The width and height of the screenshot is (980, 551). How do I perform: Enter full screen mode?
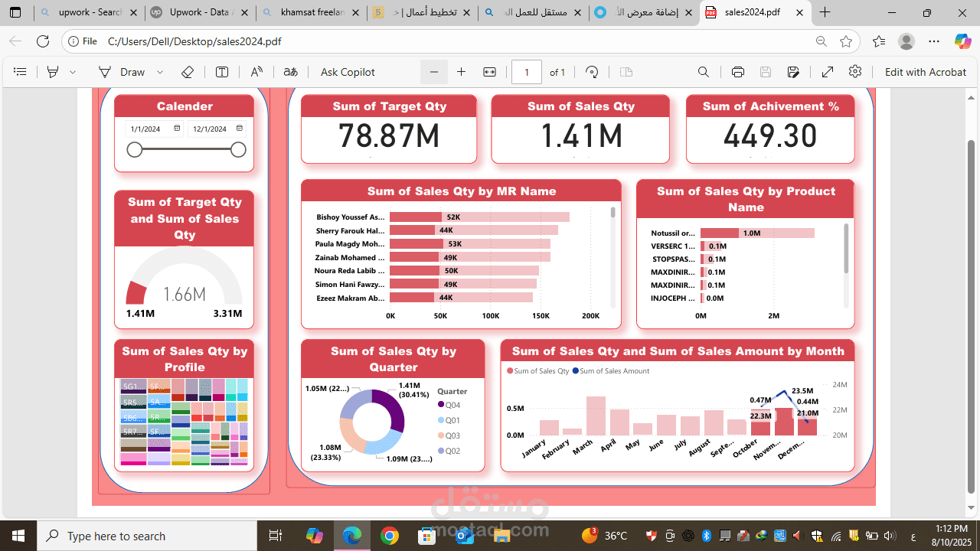[828, 72]
